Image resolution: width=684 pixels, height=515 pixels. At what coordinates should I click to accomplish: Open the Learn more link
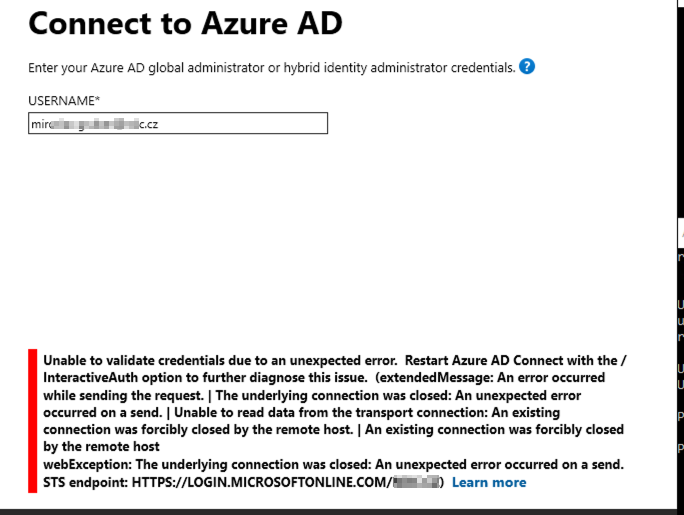click(489, 482)
